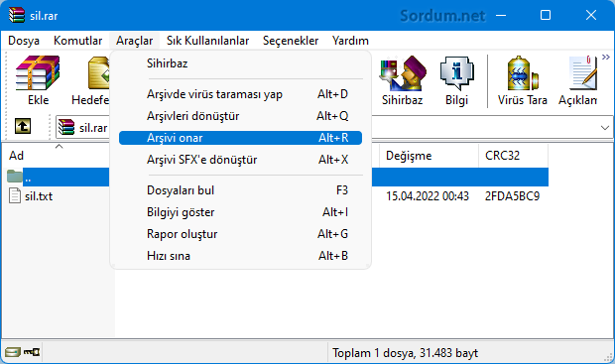Open the Yardım menu
This screenshot has height=364, width=615.
click(x=350, y=41)
